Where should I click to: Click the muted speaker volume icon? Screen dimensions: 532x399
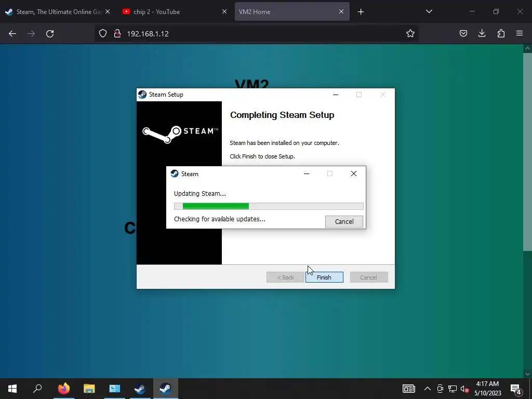464,389
